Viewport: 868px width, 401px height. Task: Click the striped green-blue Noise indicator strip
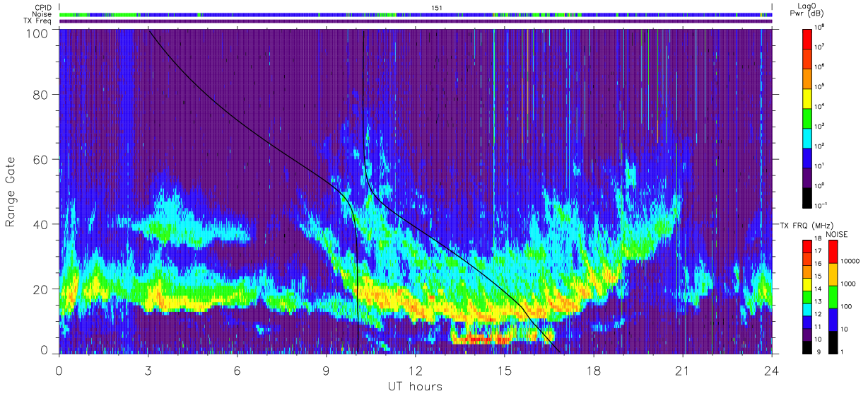416,14
